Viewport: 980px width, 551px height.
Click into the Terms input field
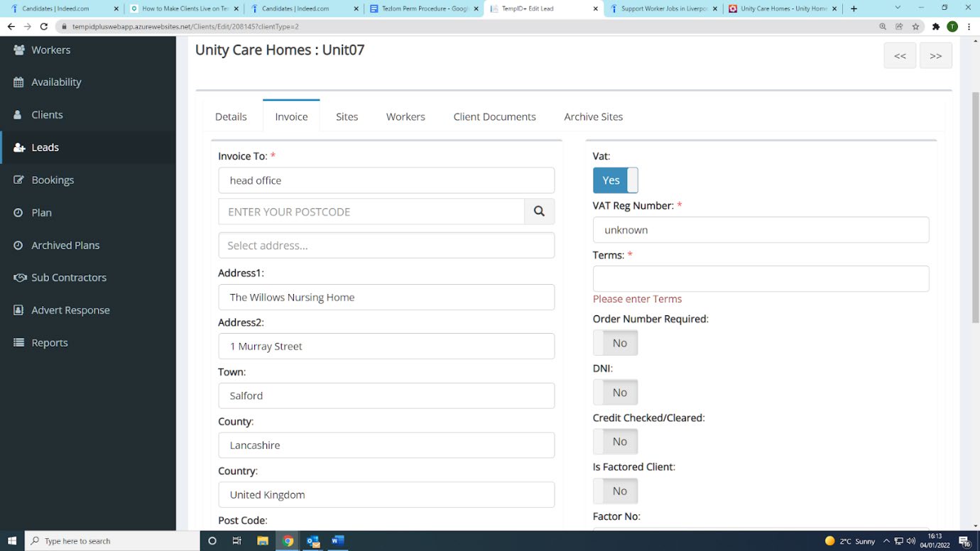pyautogui.click(x=761, y=278)
